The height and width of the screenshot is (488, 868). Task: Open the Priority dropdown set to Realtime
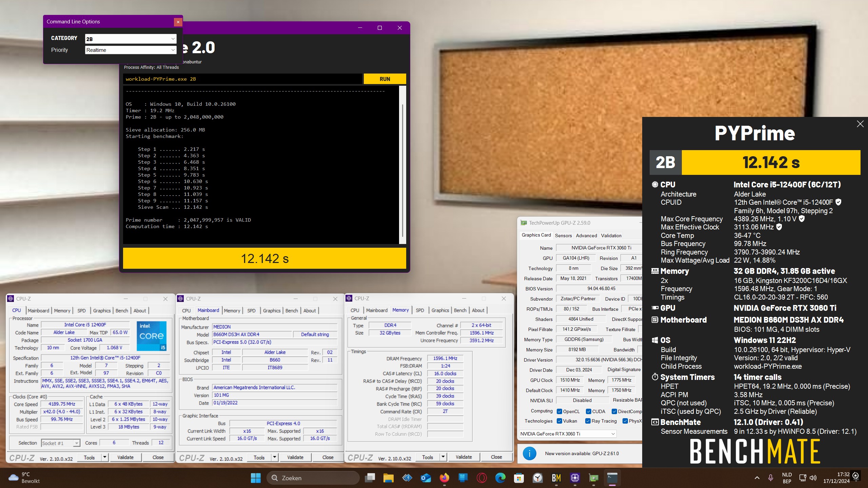[131, 50]
